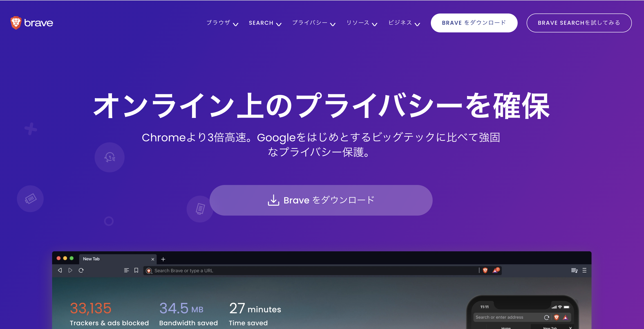The image size is (644, 329).
Task: Click the reader mode lines icon
Action: [127, 270]
